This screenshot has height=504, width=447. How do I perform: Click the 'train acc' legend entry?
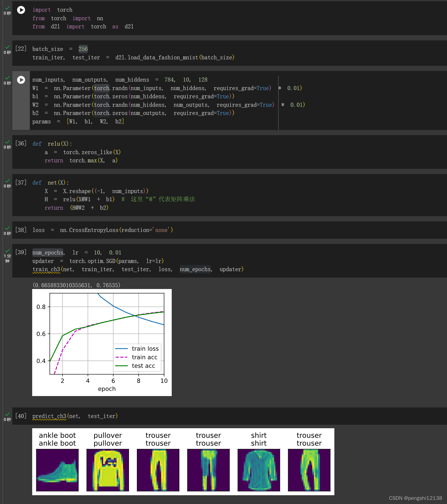click(136, 357)
